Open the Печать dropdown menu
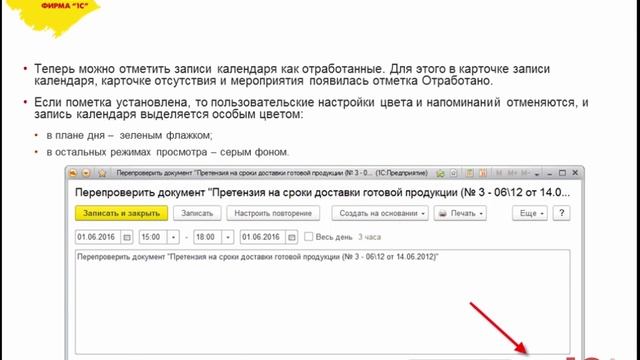 coord(460,213)
